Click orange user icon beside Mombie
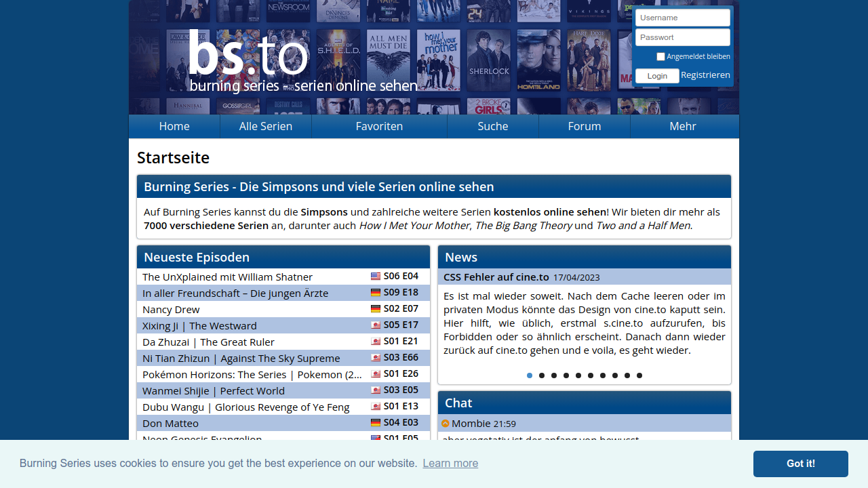The width and height of the screenshot is (868, 488). click(446, 424)
